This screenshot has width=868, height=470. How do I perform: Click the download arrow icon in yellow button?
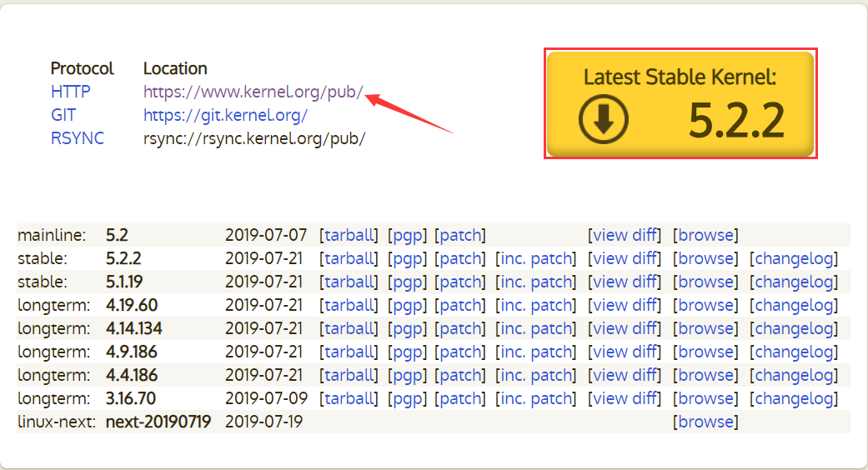pos(604,119)
